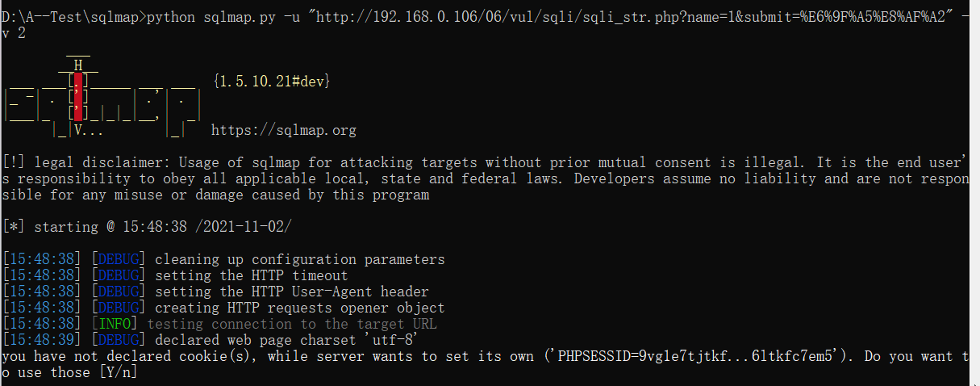This screenshot has height=386, width=980.
Task: Click the DEBUG tag on the HTTP timeout line
Action: (x=118, y=275)
